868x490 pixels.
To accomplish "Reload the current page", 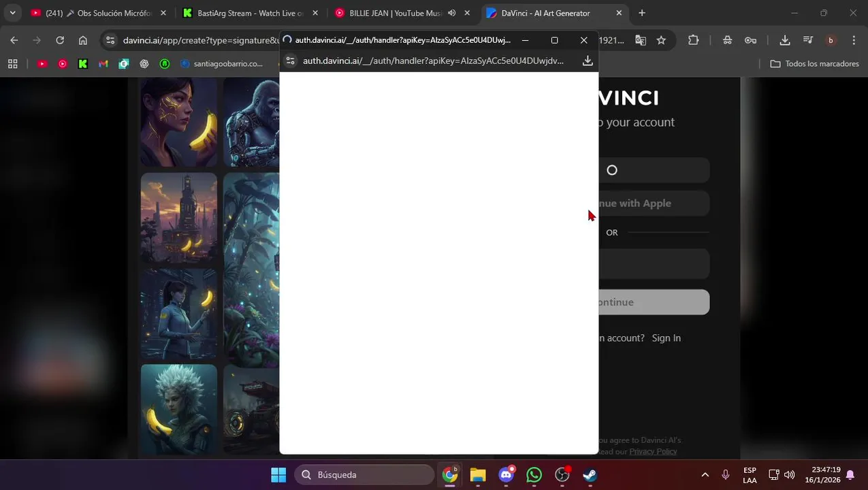I will point(60,40).
